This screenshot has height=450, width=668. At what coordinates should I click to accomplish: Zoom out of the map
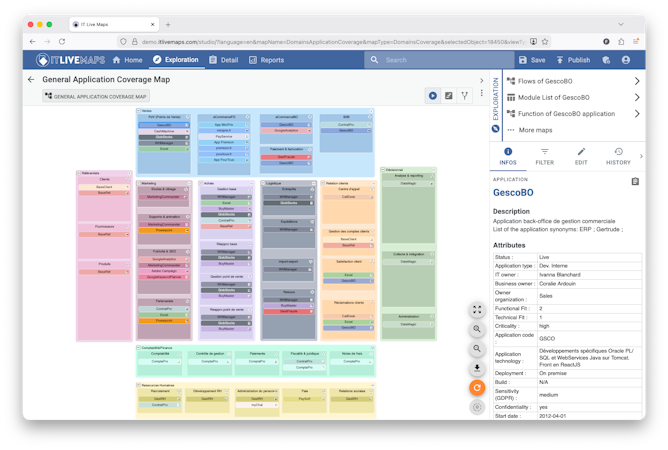pos(477,349)
